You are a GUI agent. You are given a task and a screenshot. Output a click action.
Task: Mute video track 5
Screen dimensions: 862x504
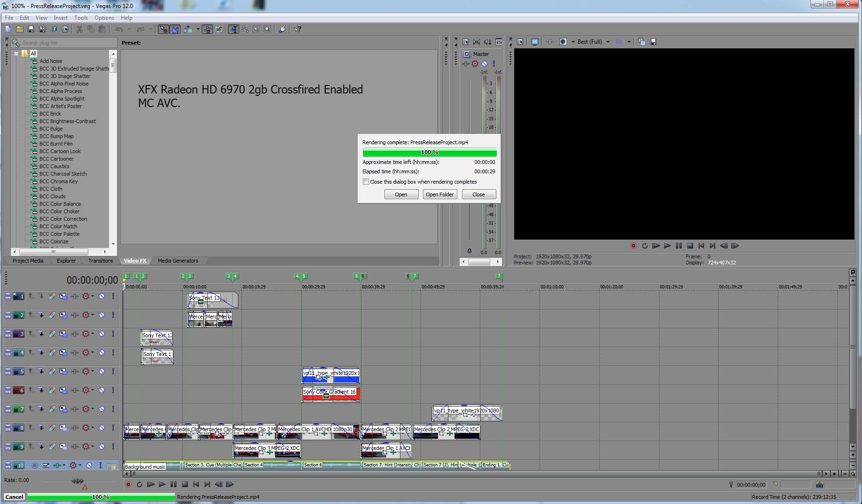pos(102,372)
